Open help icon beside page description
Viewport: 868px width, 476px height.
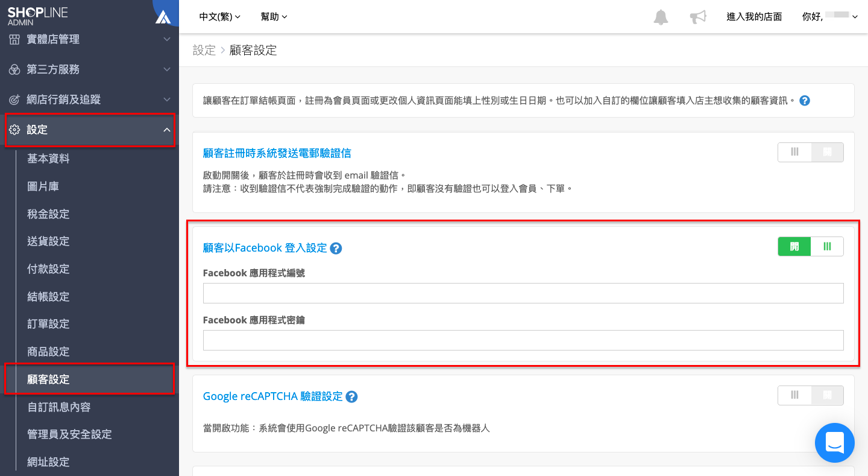(804, 101)
